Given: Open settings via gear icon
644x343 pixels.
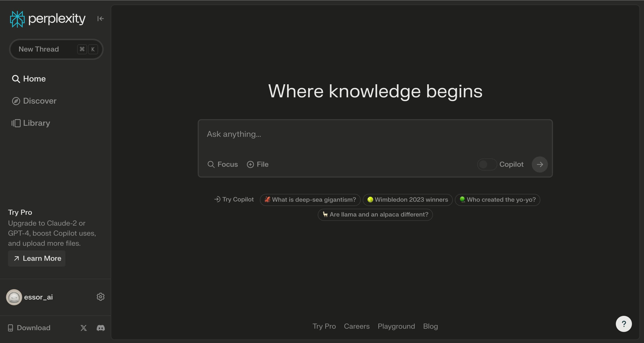Looking at the screenshot, I should pyautogui.click(x=100, y=297).
